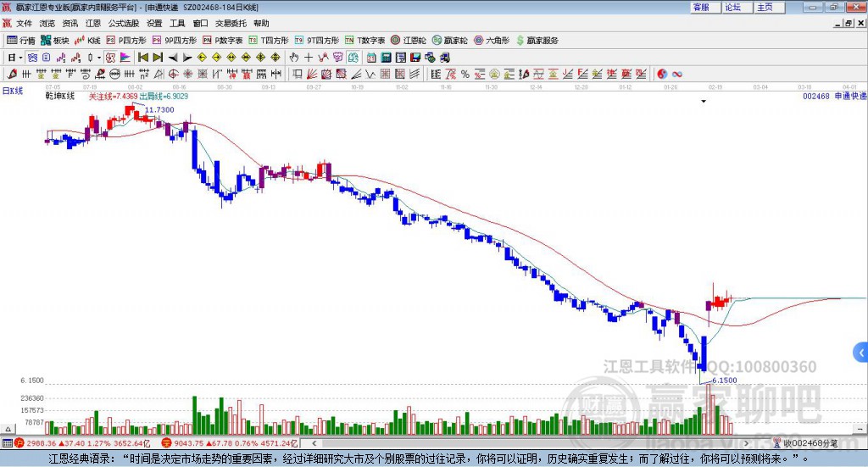Image resolution: width=868 pixels, height=467 pixels.
Task: Click the blue infinity loop icon
Action: point(677,74)
